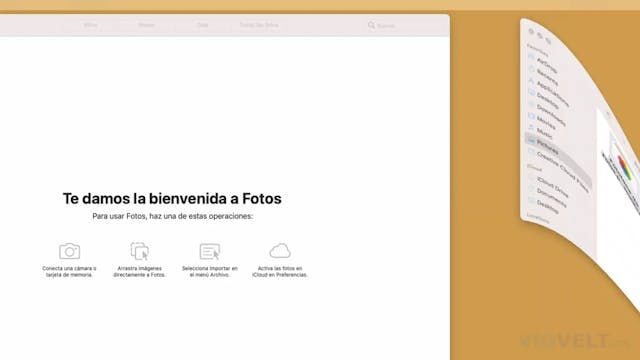The height and width of the screenshot is (360, 640).
Task: Click 'Para usar Fotos, haz una de estas operaciones' text
Action: (173, 216)
